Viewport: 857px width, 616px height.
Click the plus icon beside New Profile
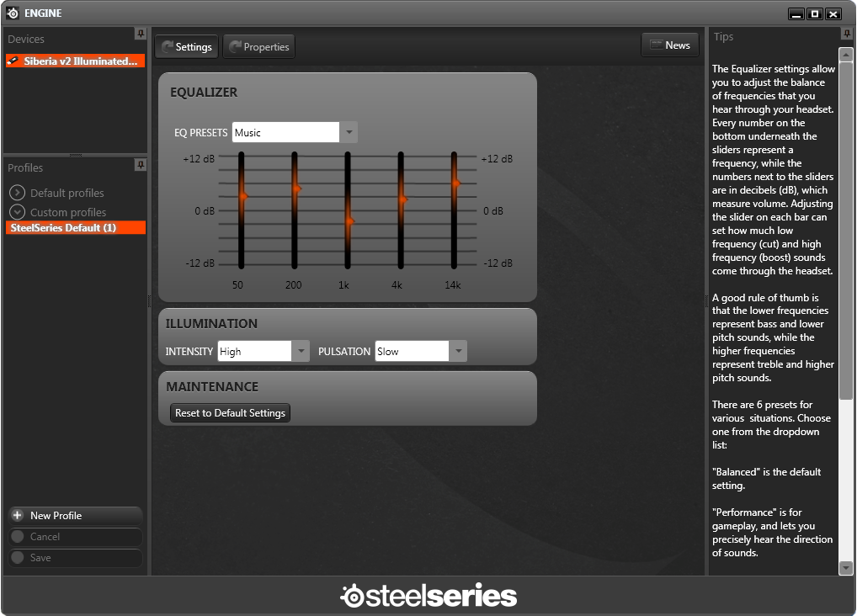coord(17,516)
